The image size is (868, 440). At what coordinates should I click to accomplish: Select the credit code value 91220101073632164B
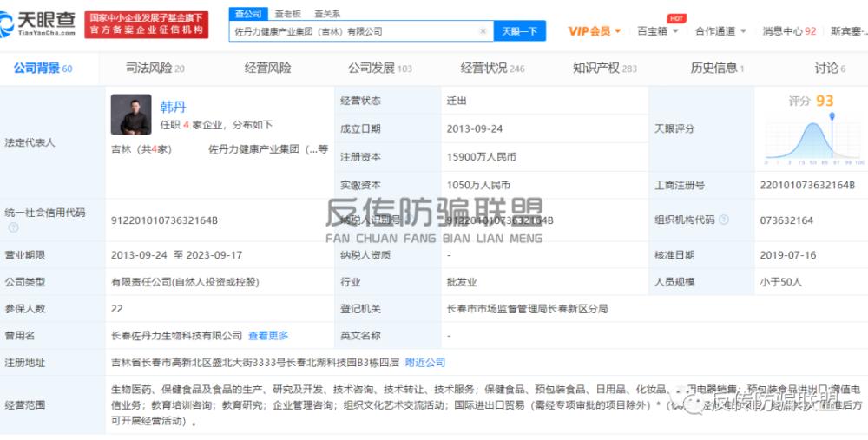click(164, 220)
